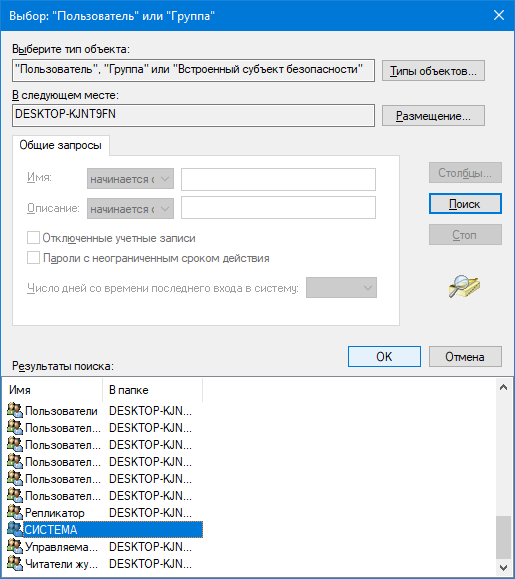The width and height of the screenshot is (515, 579).
Task: Open the Описание condition dropdown
Action: point(130,209)
